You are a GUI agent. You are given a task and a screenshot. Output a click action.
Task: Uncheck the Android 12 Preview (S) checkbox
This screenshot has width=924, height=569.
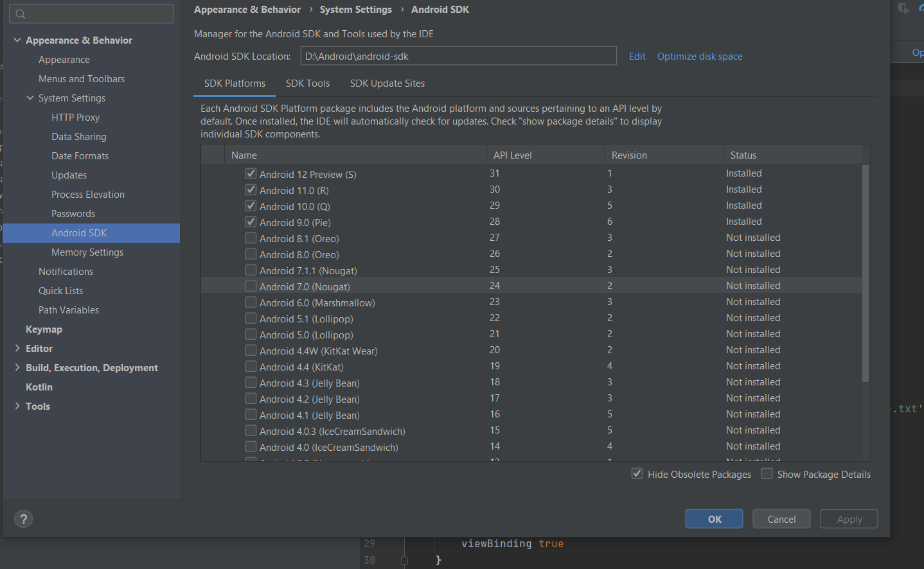(251, 173)
